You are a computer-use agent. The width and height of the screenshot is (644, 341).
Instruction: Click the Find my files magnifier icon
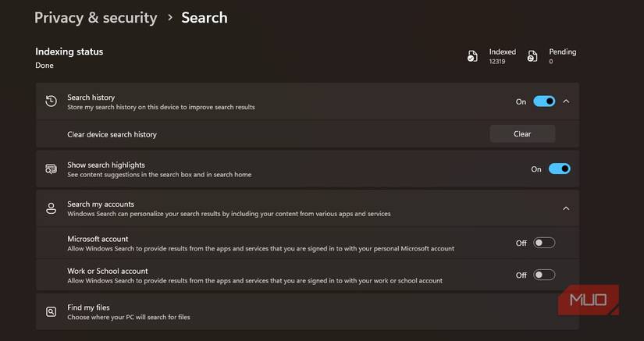(x=51, y=312)
